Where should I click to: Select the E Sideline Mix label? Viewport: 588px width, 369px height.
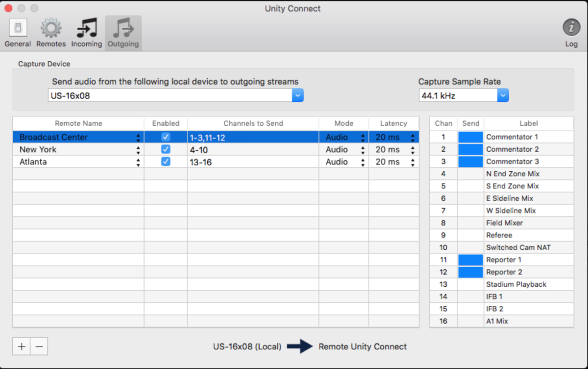point(510,198)
